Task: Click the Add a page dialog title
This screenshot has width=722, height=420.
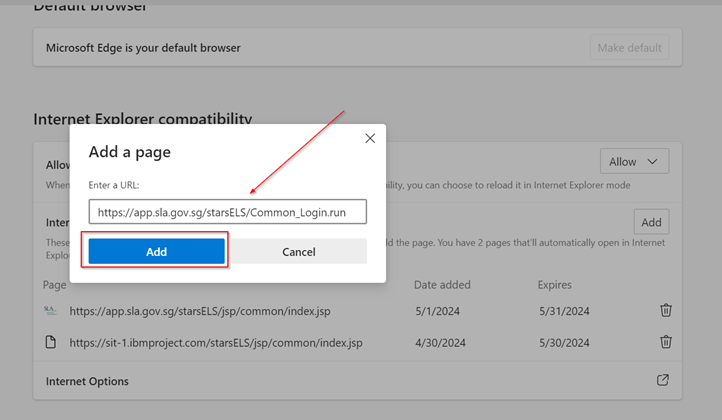Action: (129, 152)
